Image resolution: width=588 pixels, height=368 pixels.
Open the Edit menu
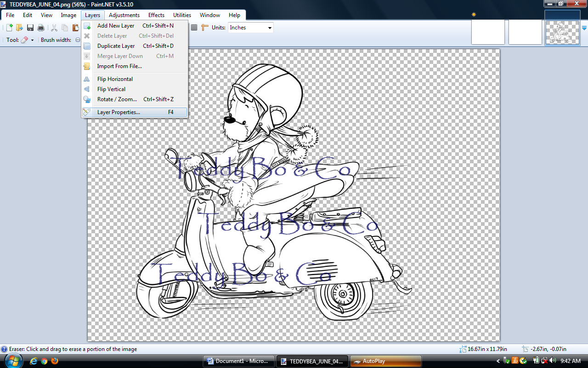click(28, 15)
